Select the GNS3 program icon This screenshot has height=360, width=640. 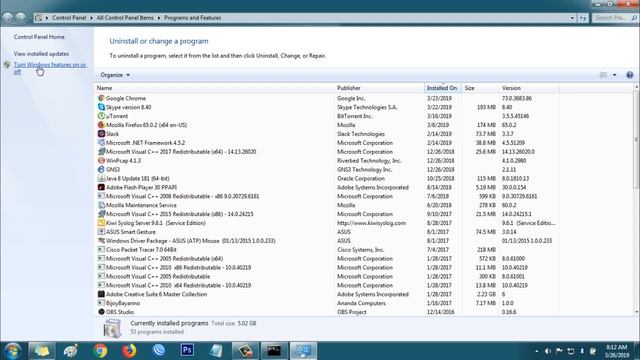coord(101,169)
